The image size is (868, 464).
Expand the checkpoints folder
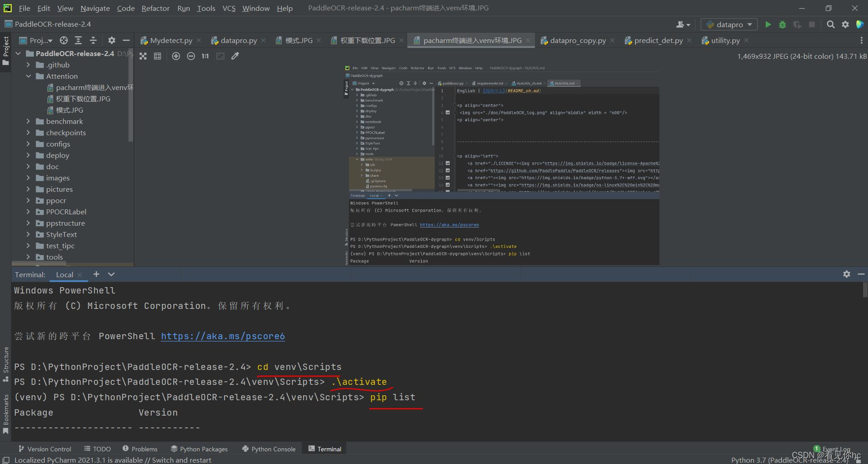28,133
